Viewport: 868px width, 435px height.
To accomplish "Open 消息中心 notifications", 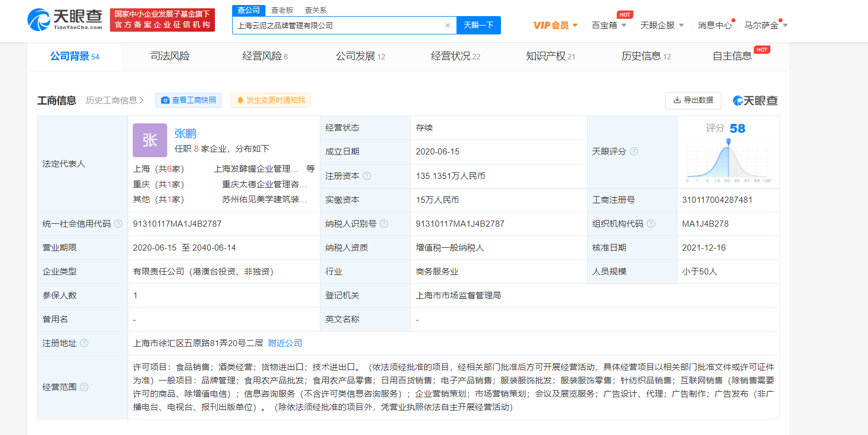I will pyautogui.click(x=715, y=25).
